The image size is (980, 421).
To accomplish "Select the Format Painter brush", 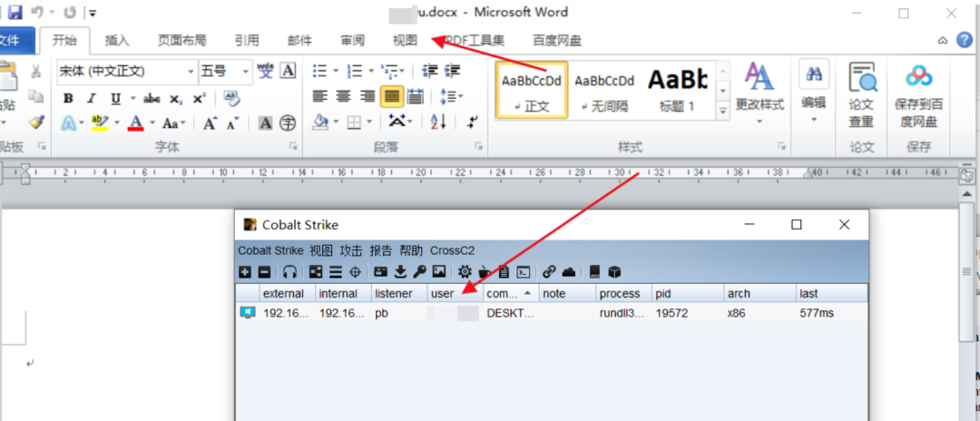I will (x=36, y=122).
